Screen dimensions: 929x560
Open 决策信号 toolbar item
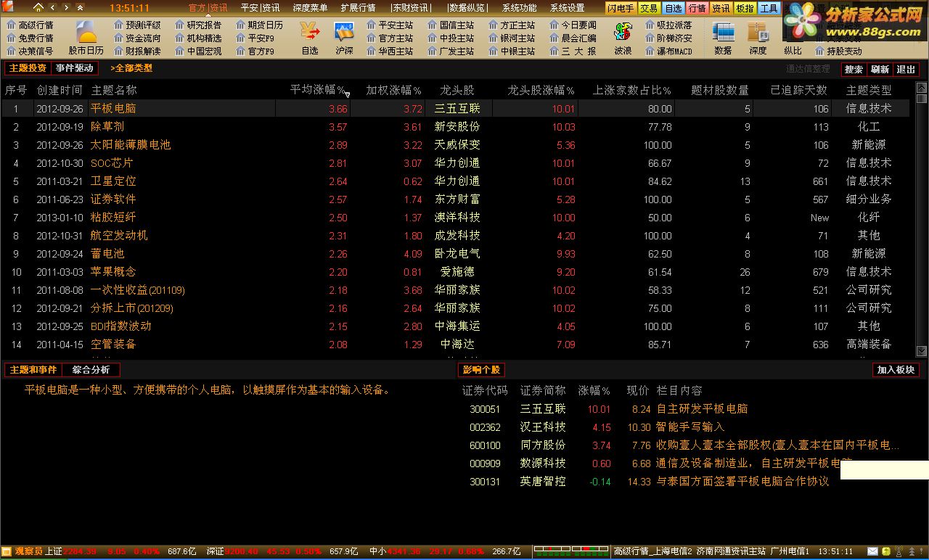tap(30, 51)
